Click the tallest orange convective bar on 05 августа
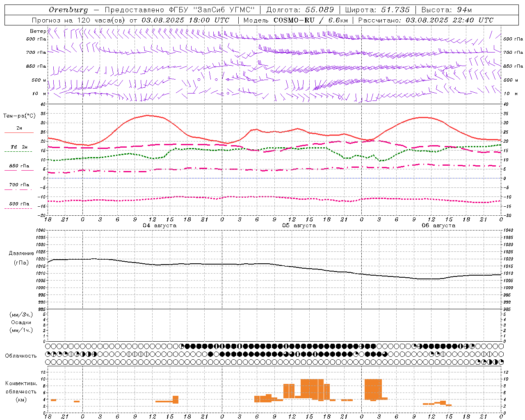The height and width of the screenshot is (420, 525). point(312,389)
